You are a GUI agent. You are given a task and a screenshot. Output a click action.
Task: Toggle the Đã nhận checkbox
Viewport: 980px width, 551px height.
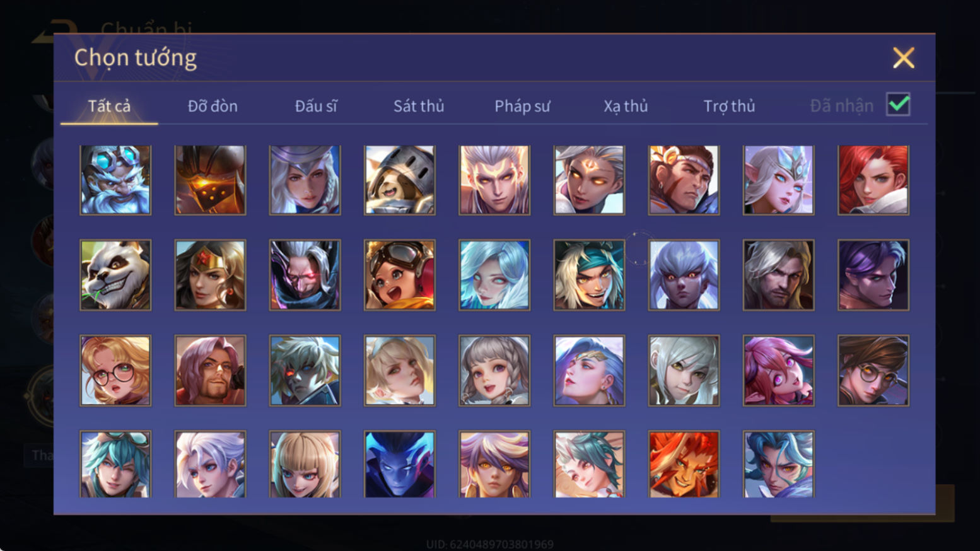click(x=898, y=105)
